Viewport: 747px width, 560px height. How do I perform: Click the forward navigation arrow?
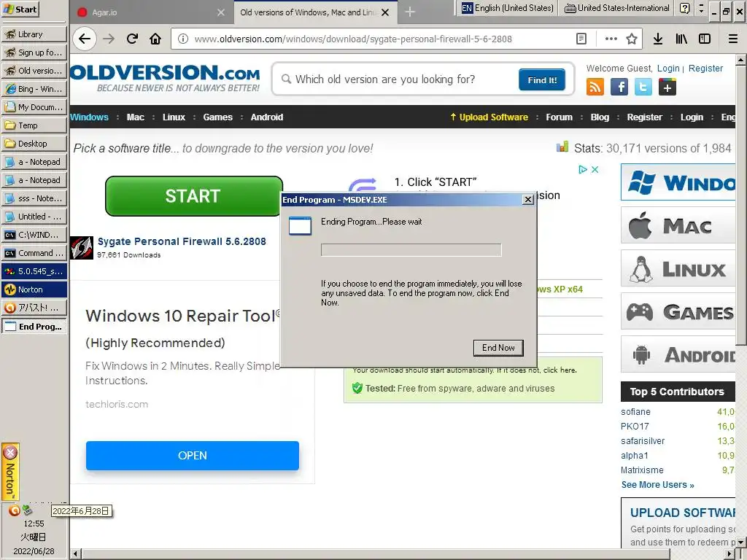click(x=109, y=39)
